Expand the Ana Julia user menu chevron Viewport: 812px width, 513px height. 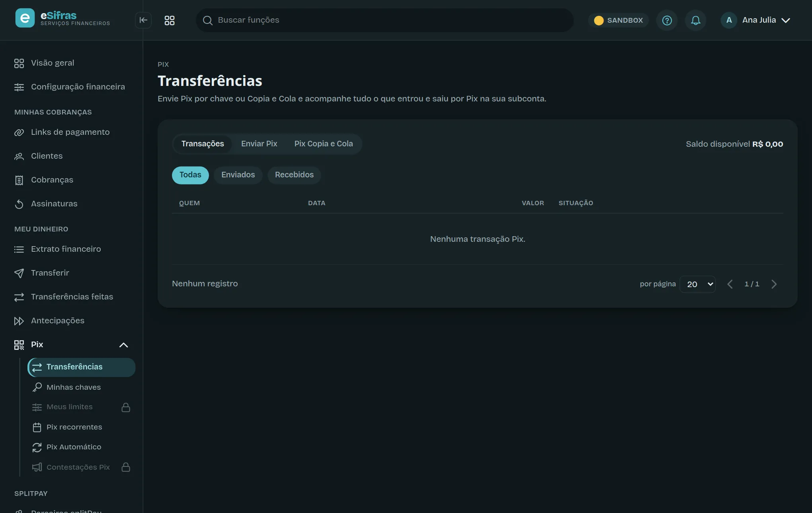[786, 20]
